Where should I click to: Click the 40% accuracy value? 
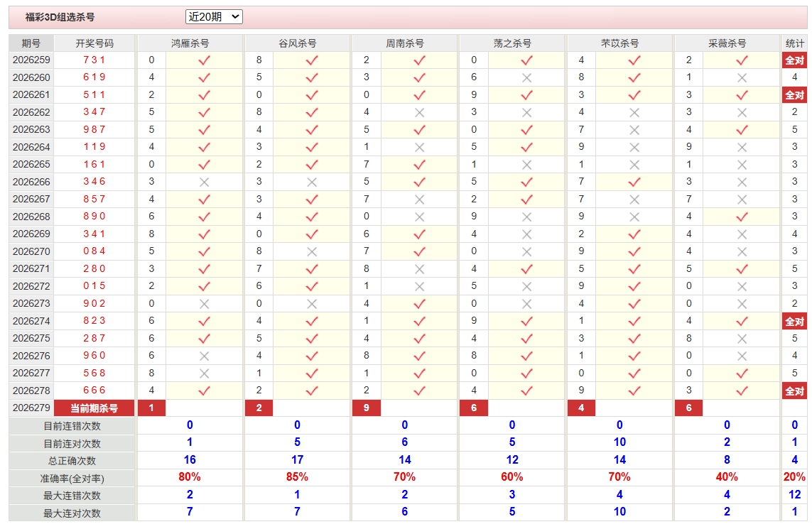click(x=727, y=477)
